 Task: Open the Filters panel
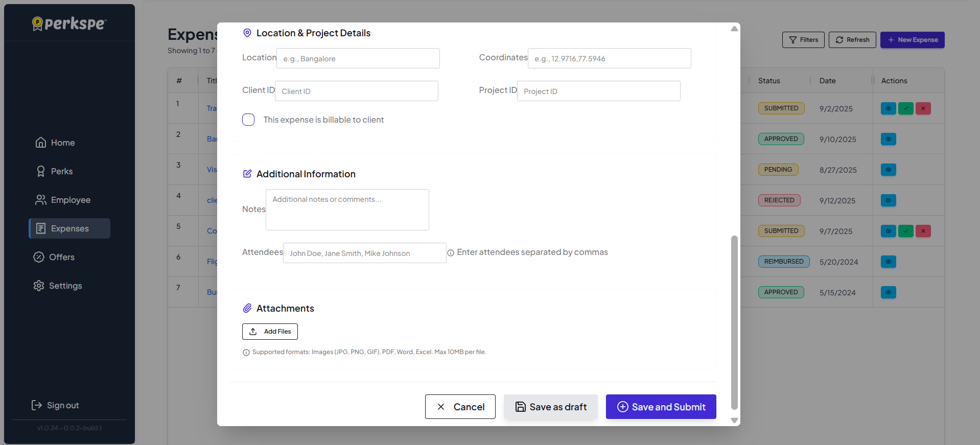(803, 40)
